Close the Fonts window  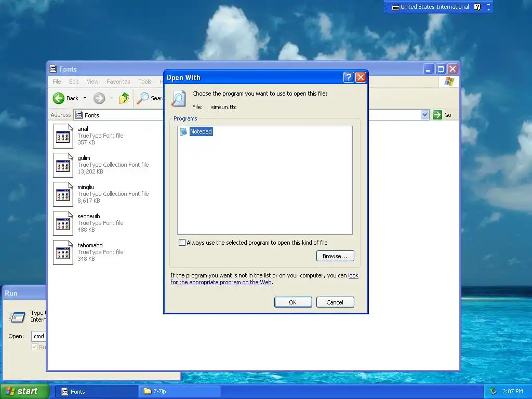pyautogui.click(x=453, y=69)
